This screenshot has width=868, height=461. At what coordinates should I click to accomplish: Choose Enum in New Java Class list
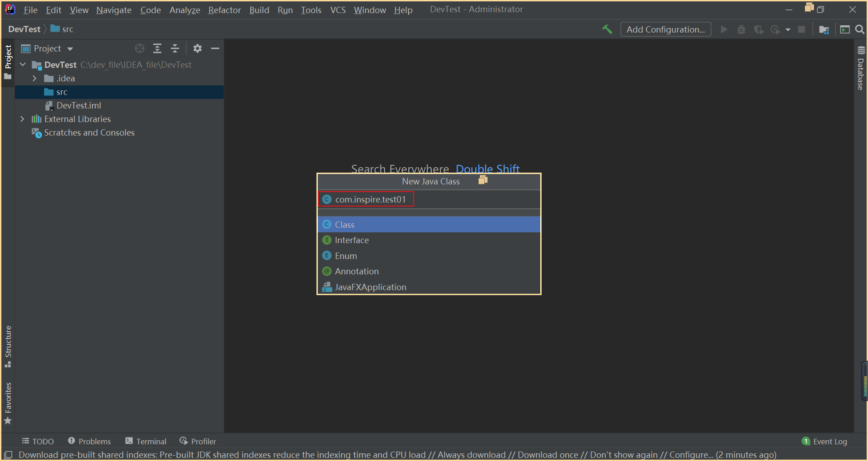[429, 256]
